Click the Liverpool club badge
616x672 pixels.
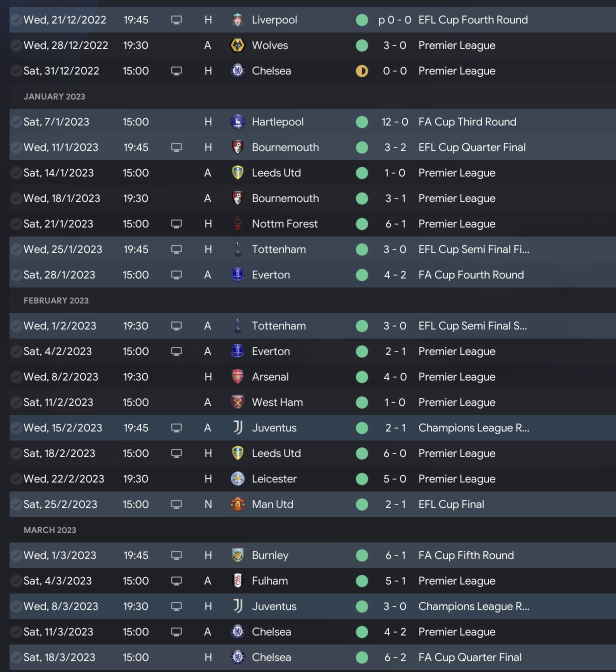tap(237, 20)
